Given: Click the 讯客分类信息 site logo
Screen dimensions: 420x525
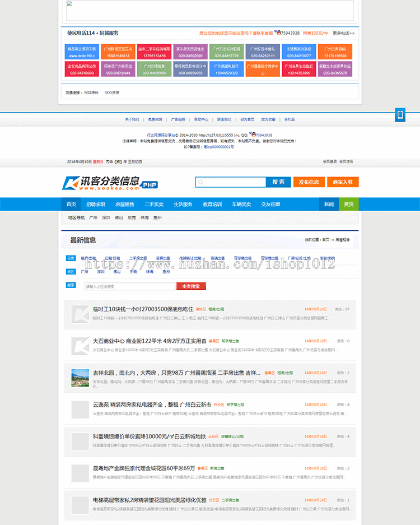Looking at the screenshot, I should (x=110, y=183).
